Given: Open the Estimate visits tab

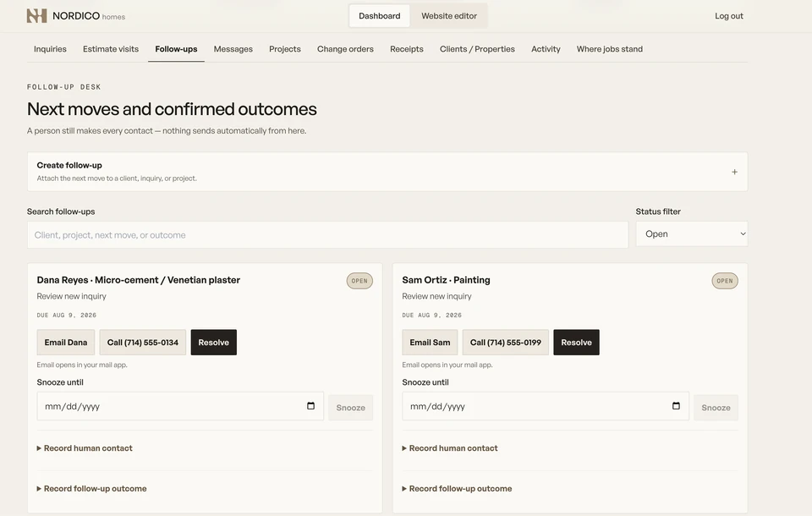Looking at the screenshot, I should pos(111,49).
